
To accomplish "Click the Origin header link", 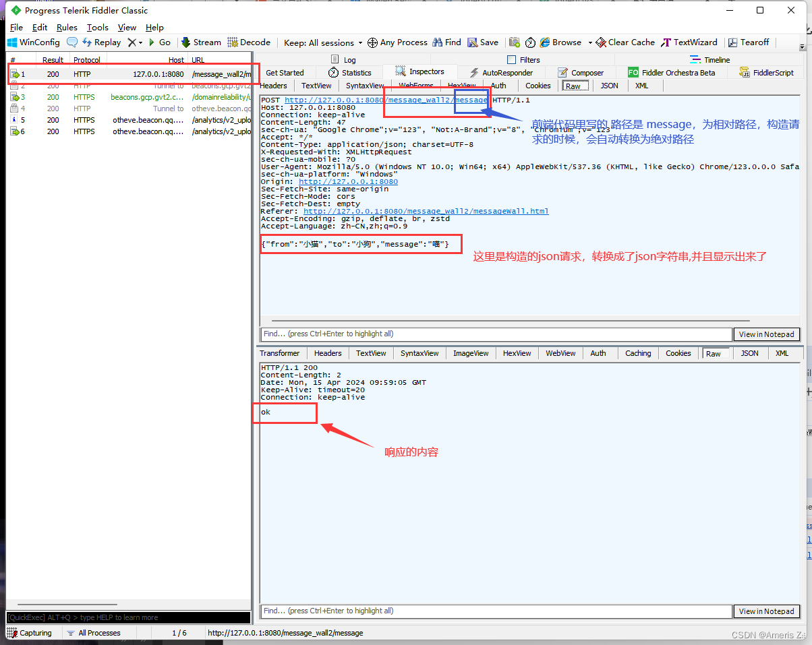I will click(348, 181).
